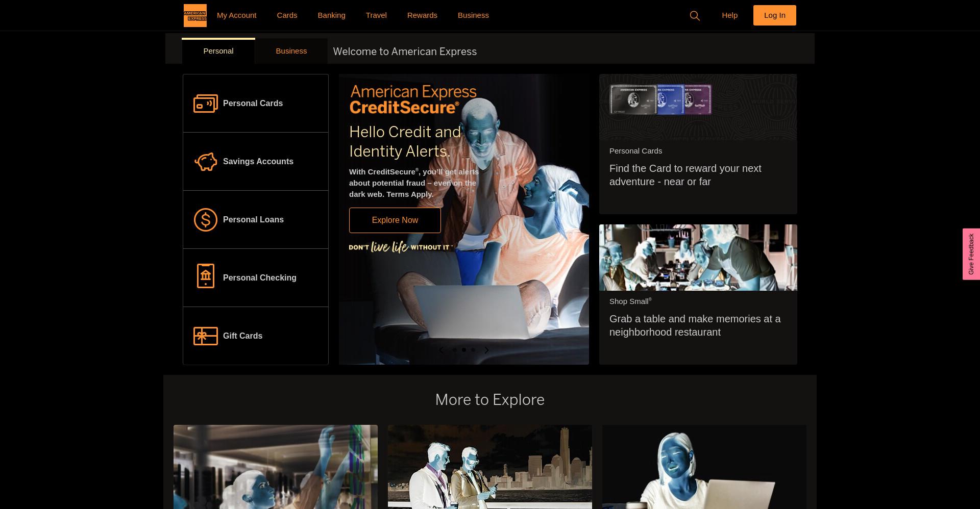
Task: Open Personal Cards text link
Action: pos(253,104)
